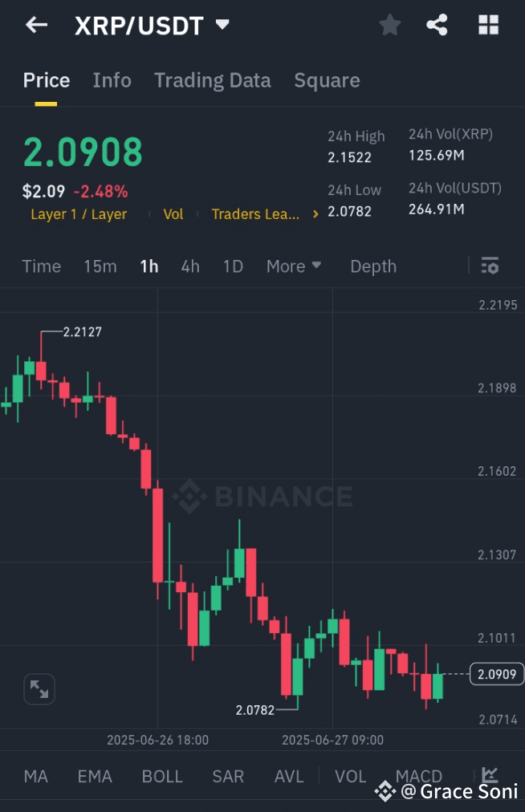525x812 pixels.
Task: Open the share icon
Action: [437, 25]
